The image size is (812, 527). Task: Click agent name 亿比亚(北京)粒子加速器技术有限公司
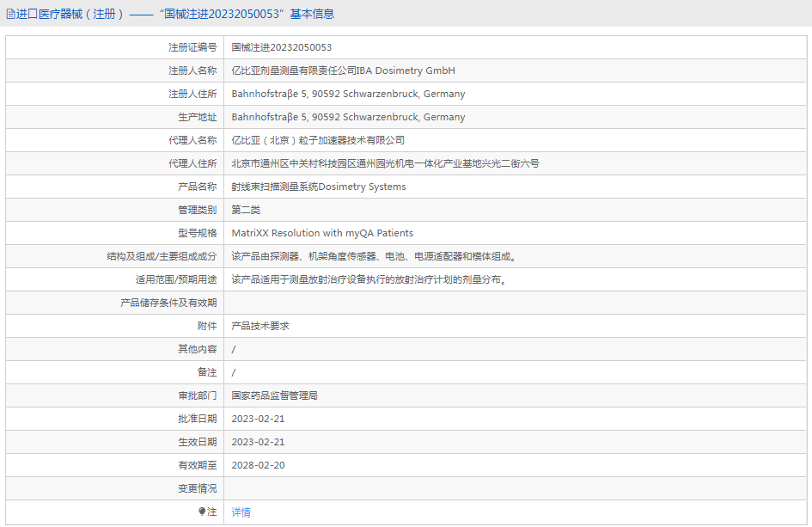click(318, 140)
